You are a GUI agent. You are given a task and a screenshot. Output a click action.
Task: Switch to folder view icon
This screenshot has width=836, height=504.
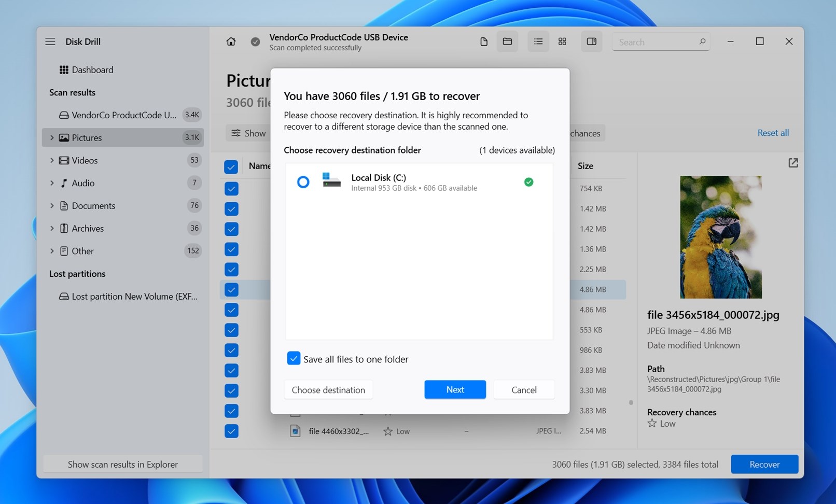[507, 41]
